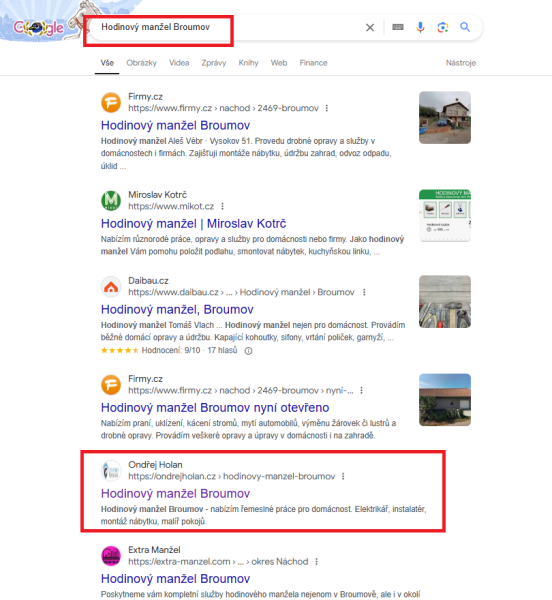
Task: Open Hodinový manžel Broumov nyní otevřeno link
Action: 215,408
